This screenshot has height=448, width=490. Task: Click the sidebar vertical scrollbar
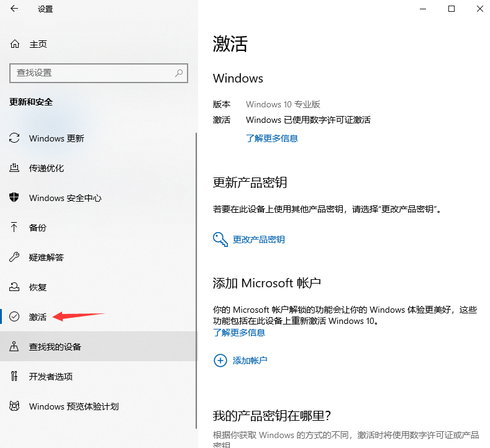click(196, 248)
